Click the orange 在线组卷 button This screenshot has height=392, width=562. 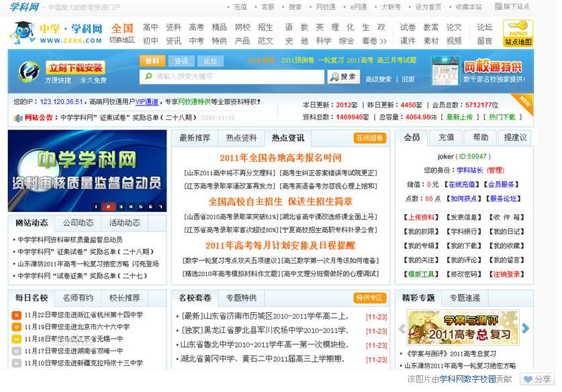point(369,138)
